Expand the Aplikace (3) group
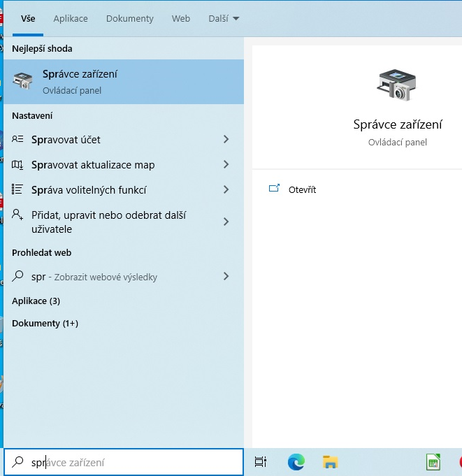Screen dimensions: 462x476 [x=36, y=301]
